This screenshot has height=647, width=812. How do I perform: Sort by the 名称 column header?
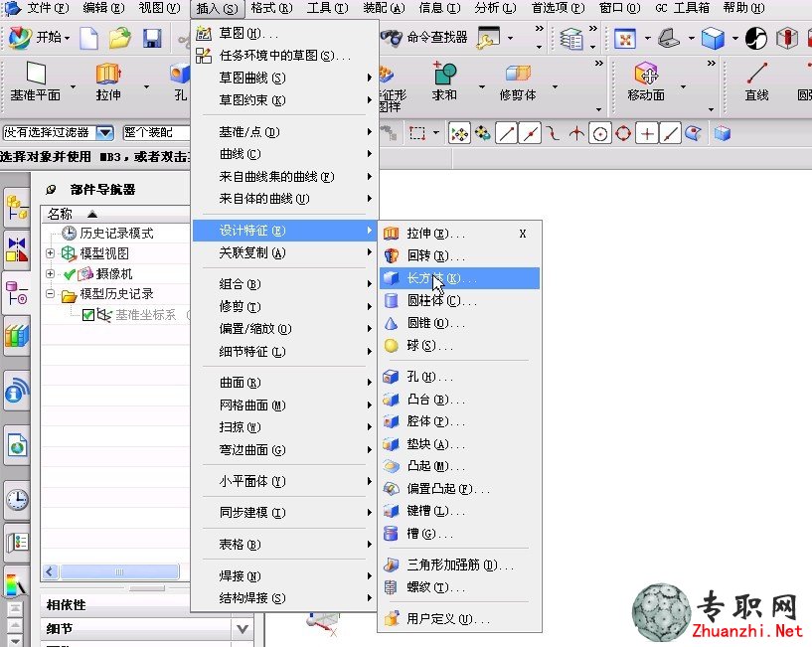115,214
